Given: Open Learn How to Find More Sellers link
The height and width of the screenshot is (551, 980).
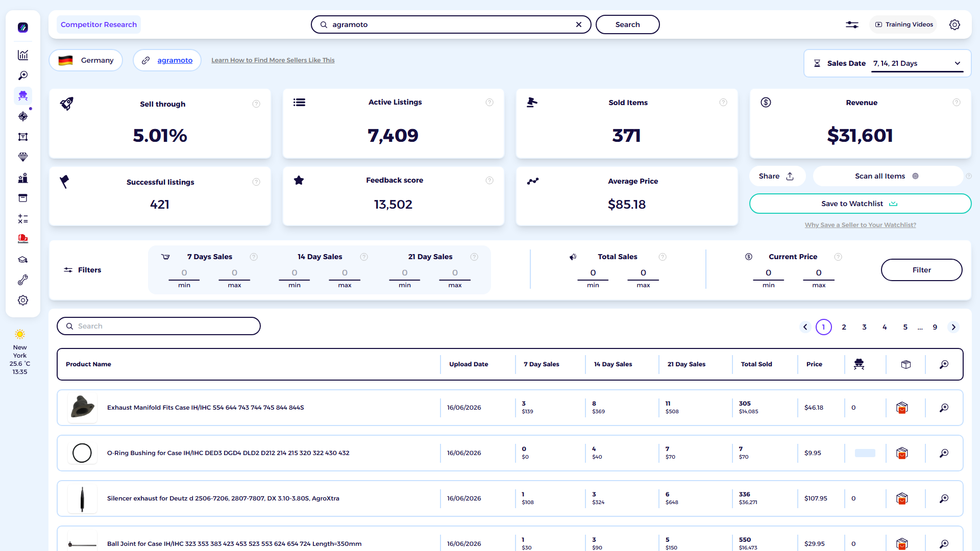Looking at the screenshot, I should pos(273,60).
